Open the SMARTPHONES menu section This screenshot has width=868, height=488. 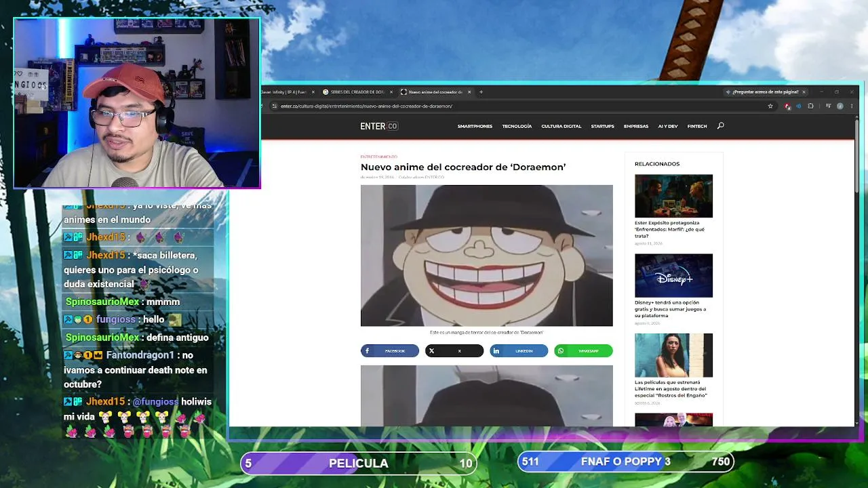[475, 126]
